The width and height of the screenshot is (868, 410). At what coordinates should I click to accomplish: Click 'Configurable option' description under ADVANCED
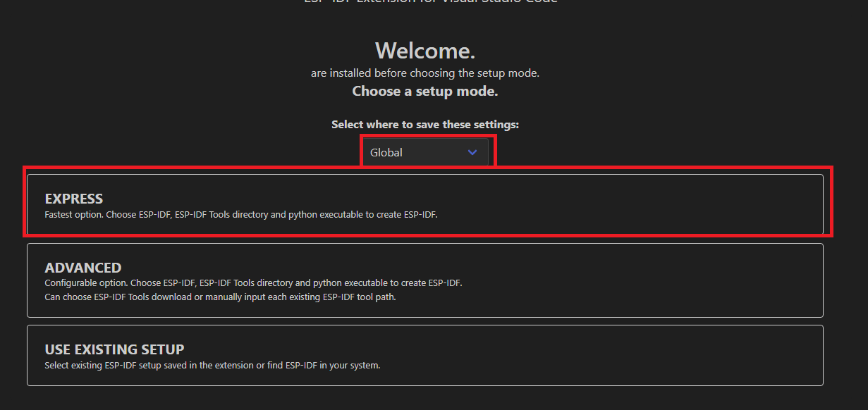[x=253, y=282]
